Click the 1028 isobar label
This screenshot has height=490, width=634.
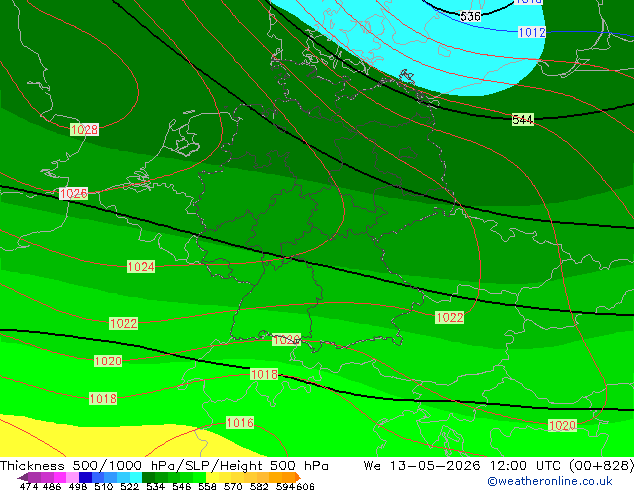point(85,130)
